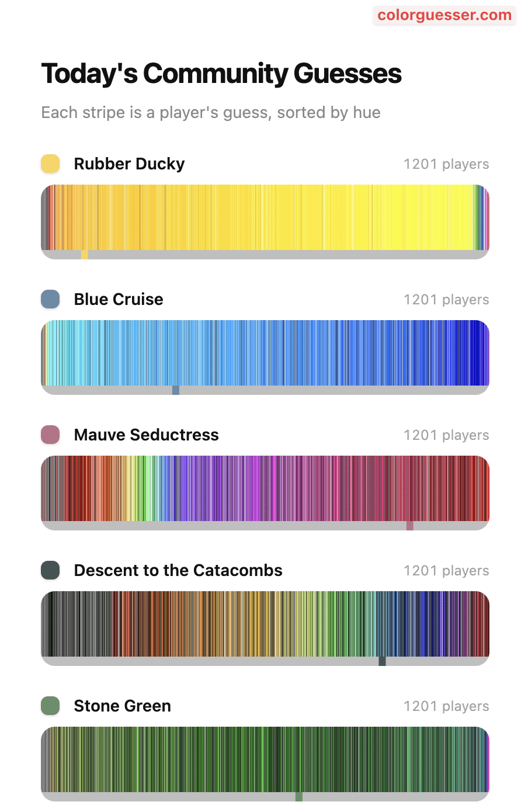Click the Mauve Seductress color swatch
This screenshot has height=812, width=528.
(50, 435)
